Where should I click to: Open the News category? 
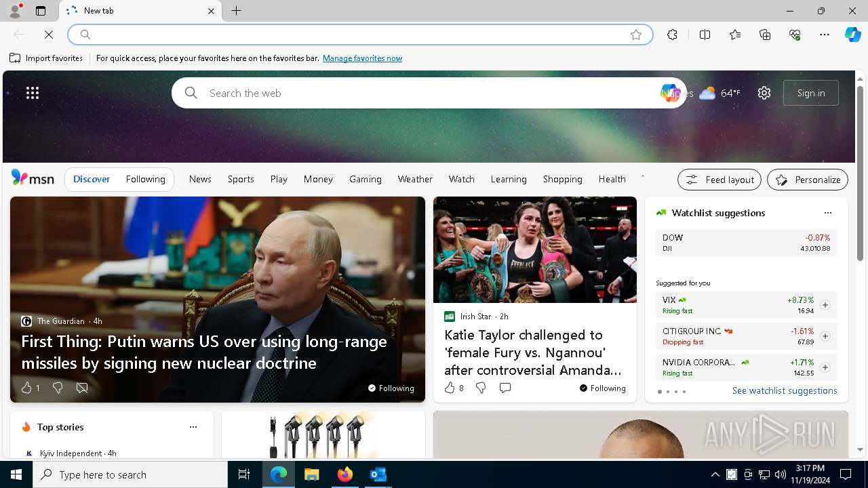(200, 179)
